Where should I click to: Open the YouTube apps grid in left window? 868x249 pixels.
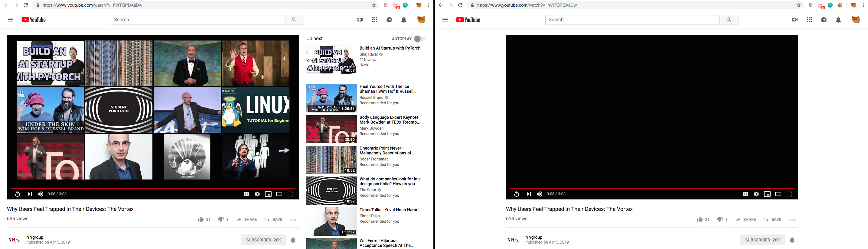(x=375, y=20)
